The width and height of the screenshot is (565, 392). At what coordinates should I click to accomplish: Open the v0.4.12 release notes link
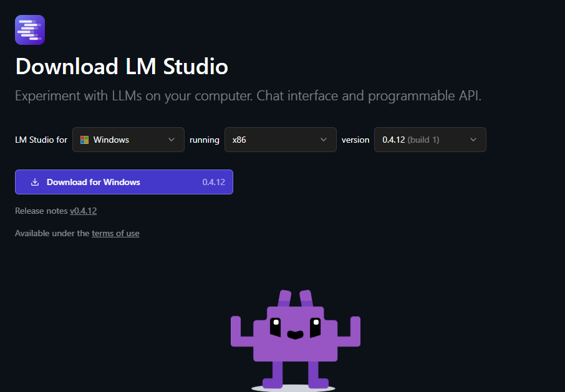point(83,211)
